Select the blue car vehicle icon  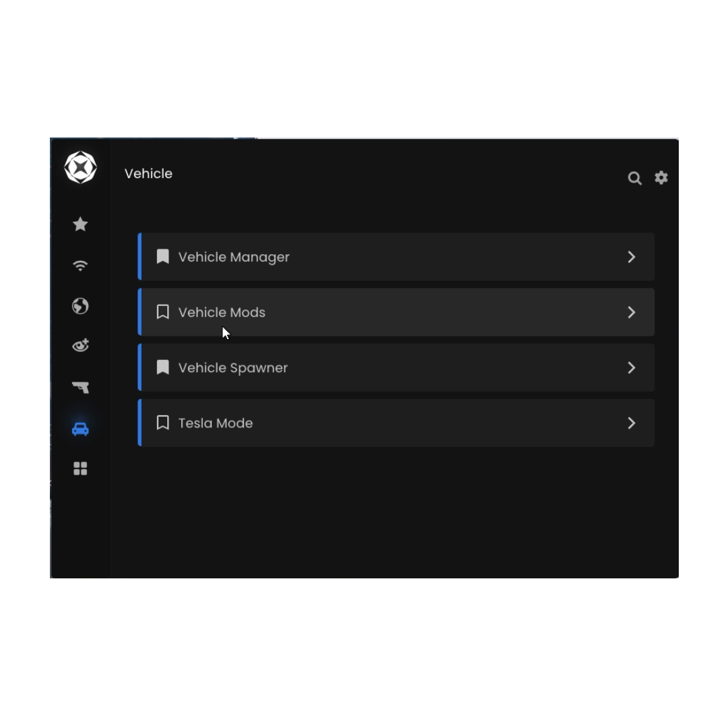(x=80, y=429)
